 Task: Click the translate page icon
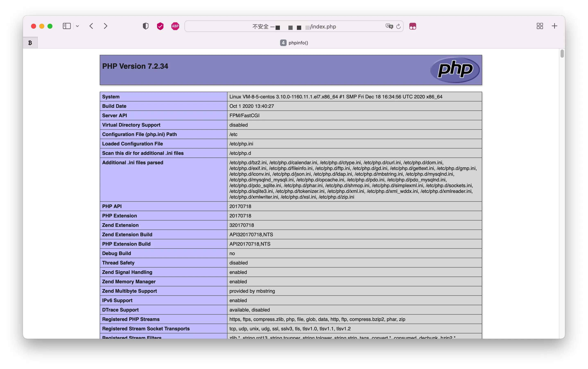[x=389, y=26]
